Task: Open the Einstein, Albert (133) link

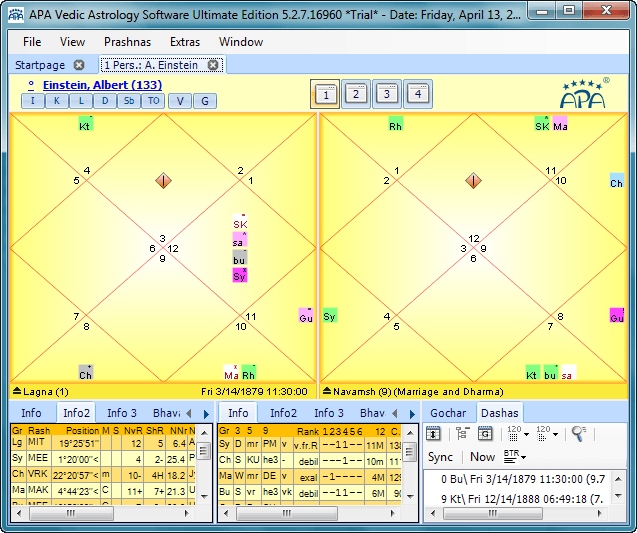Action: coord(102,85)
